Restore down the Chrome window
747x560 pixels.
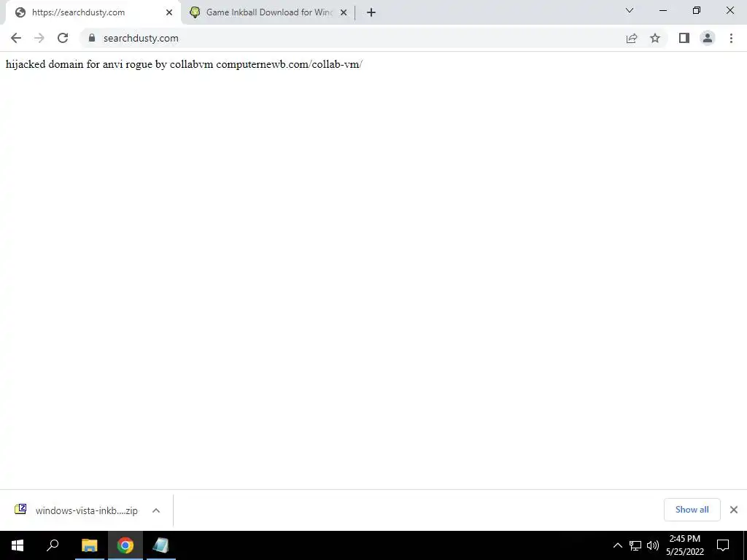[x=697, y=10]
